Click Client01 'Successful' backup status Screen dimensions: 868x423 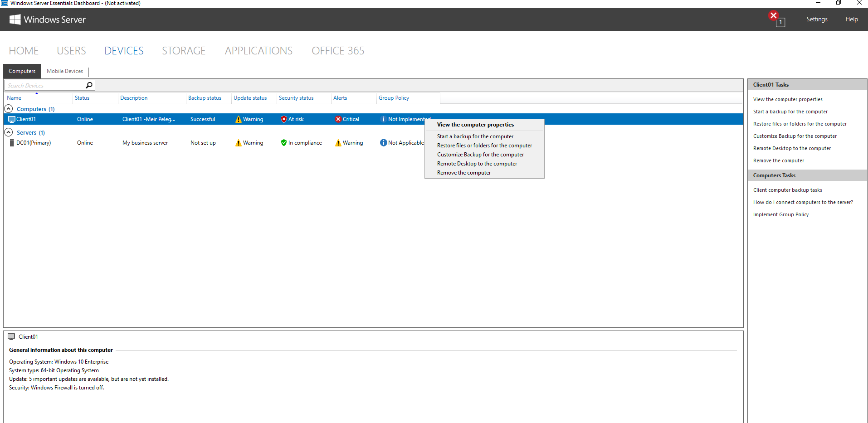(203, 119)
